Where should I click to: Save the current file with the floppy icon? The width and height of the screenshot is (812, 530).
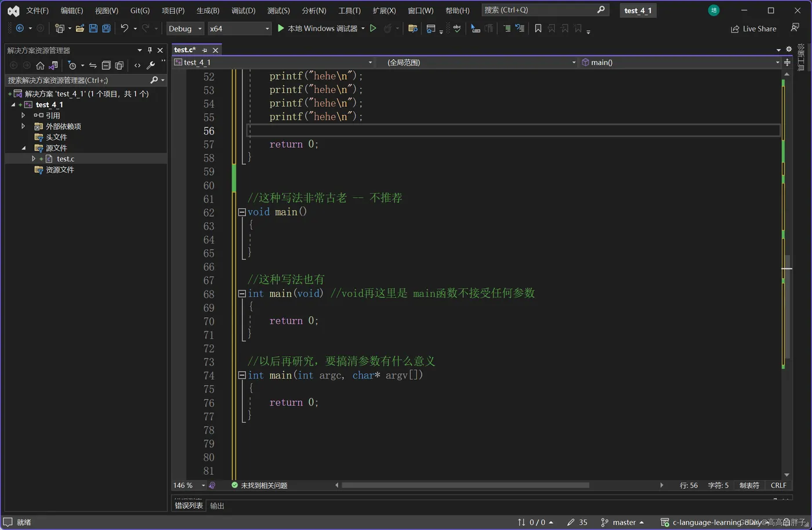(x=93, y=28)
